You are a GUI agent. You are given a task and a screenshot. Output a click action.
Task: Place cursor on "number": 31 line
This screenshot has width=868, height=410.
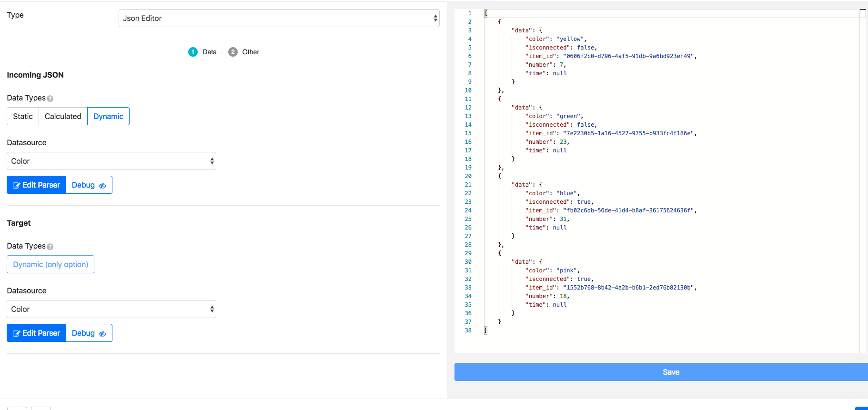(x=547, y=219)
